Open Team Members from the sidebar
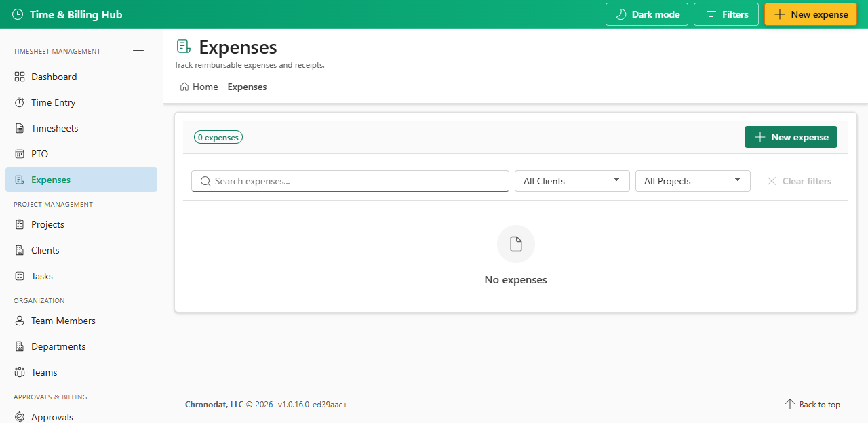 (81, 321)
